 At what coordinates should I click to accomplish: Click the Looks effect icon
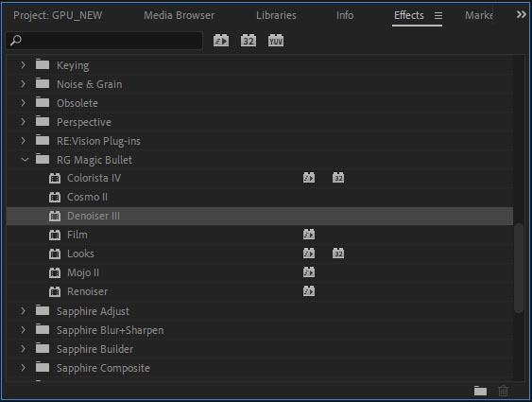pos(55,253)
